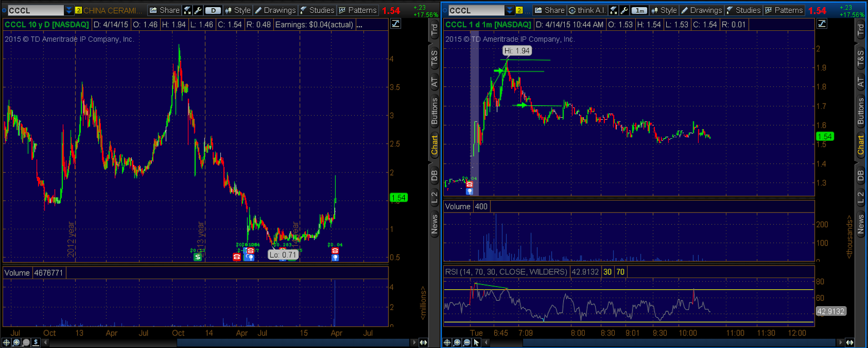Screen dimensions: 868x348
Task: Open chart settings wrench in right chart
Action: click(x=624, y=10)
